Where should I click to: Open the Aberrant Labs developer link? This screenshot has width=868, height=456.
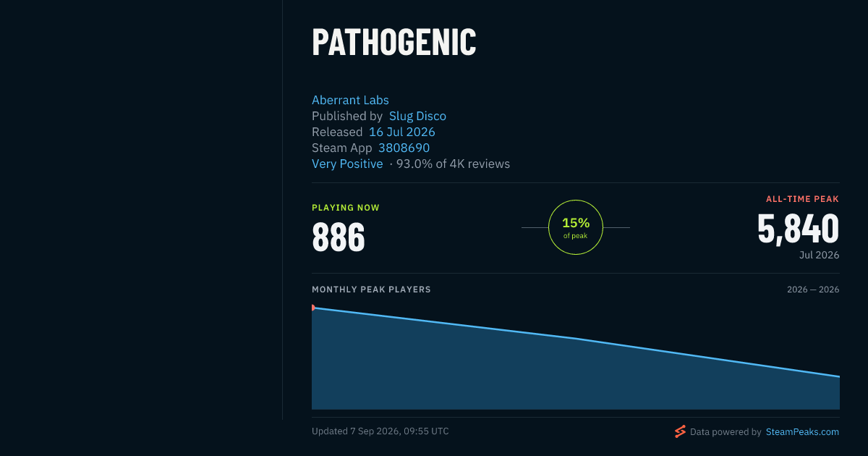(350, 100)
